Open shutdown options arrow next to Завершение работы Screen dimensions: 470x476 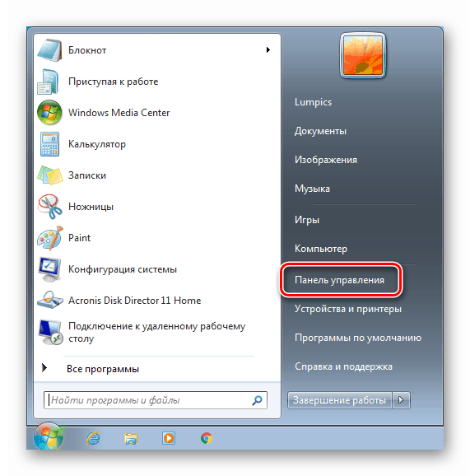pos(401,400)
